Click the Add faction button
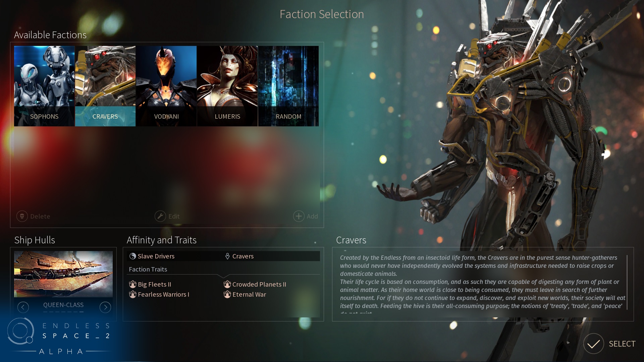 pos(305,216)
